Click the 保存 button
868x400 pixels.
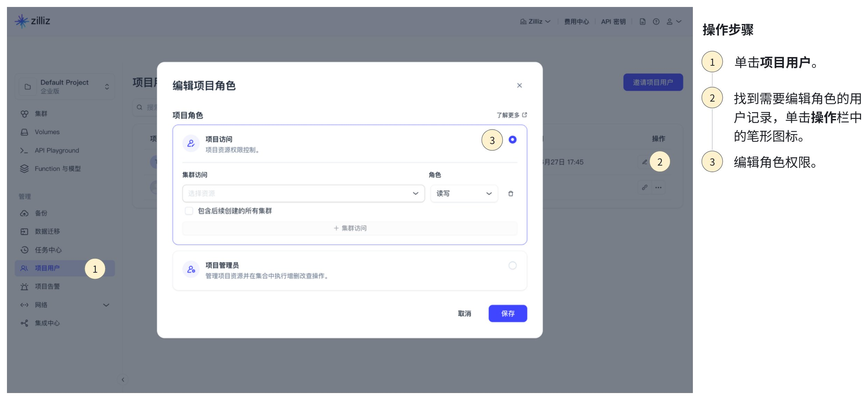(x=507, y=314)
